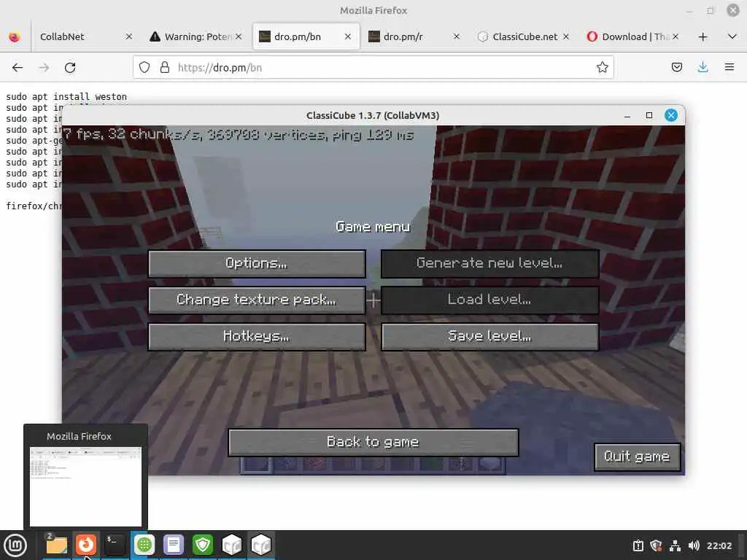
Task: Close the Mozilla Firefox window
Action: pyautogui.click(x=732, y=10)
